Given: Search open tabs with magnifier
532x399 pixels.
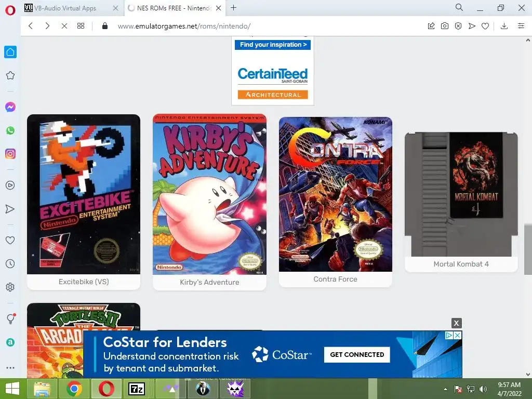Looking at the screenshot, I should point(459,7).
